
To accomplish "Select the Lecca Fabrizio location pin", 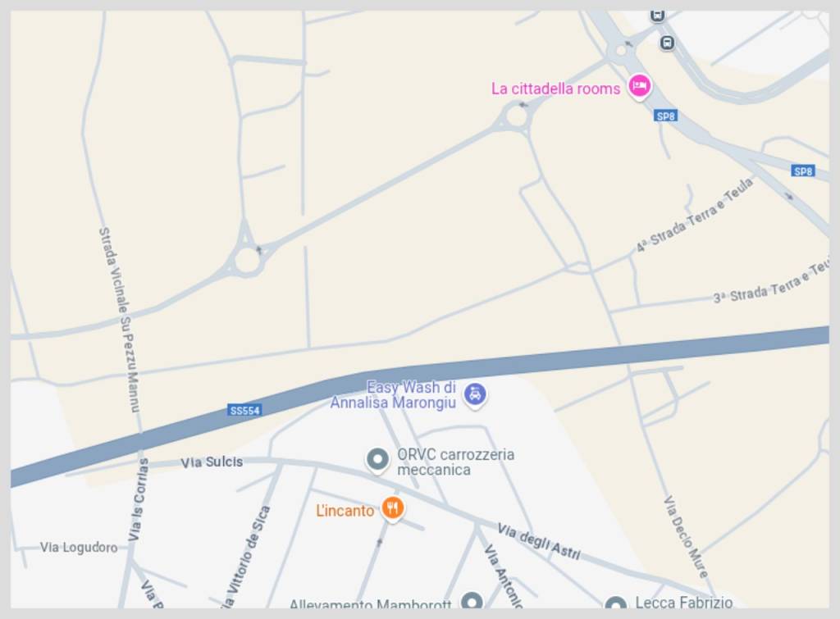I will click(615, 603).
